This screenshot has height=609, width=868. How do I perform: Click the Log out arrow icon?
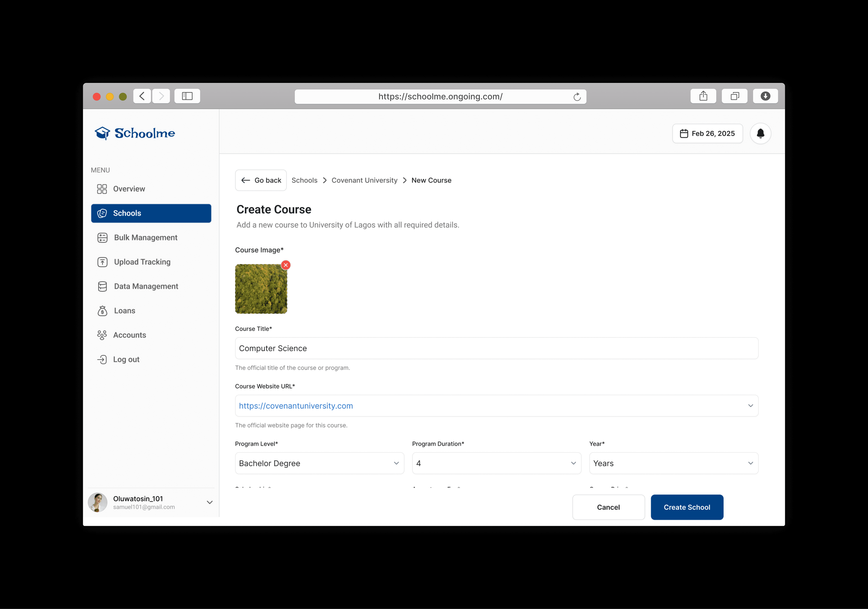102,359
